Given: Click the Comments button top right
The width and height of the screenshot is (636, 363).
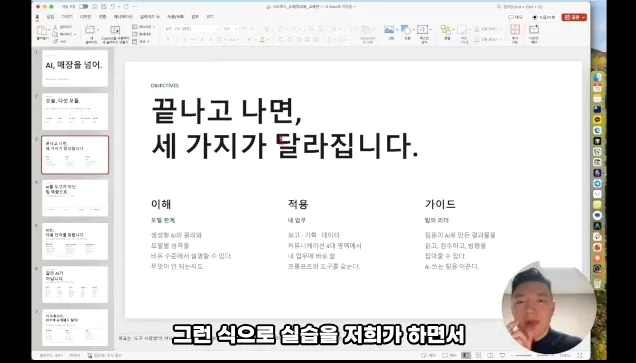Looking at the screenshot, I should (516, 17).
